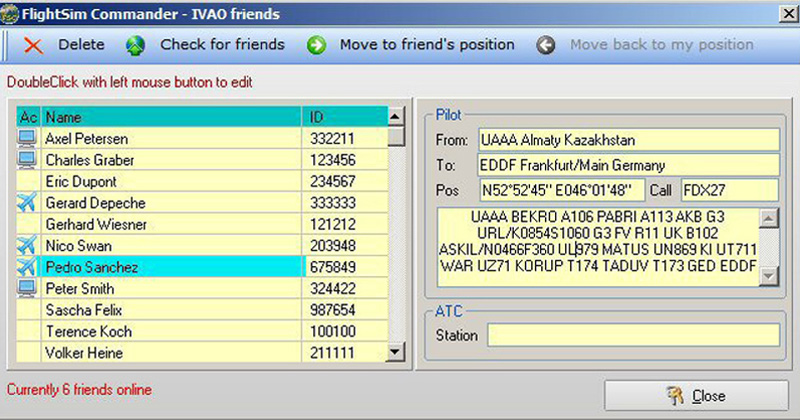The height and width of the screenshot is (420, 800).
Task: Click ID cell 234567
Action: pyautogui.click(x=345, y=181)
